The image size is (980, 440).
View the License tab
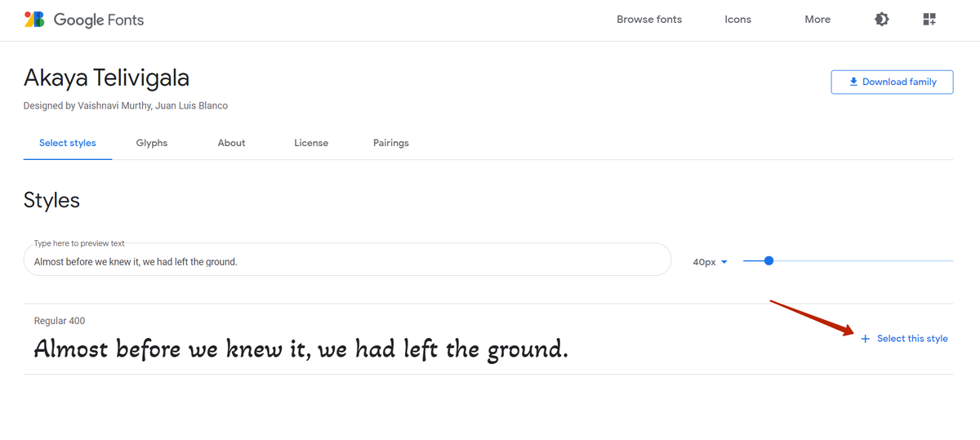[311, 143]
